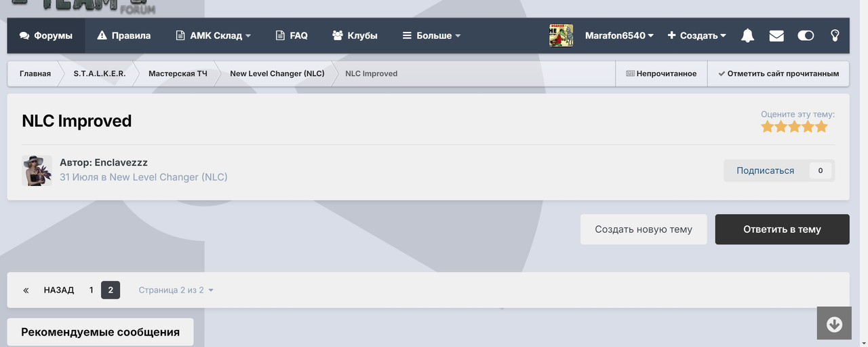Select page 2 in pagination

[x=111, y=290]
